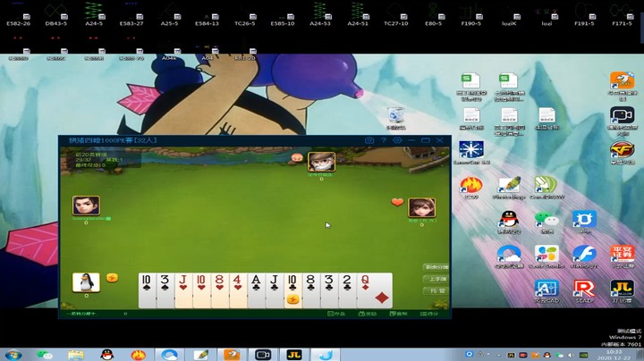This screenshot has width=644, height=361.
Task: Open the Photoshop shortcut on the desktop
Action: (x=509, y=189)
